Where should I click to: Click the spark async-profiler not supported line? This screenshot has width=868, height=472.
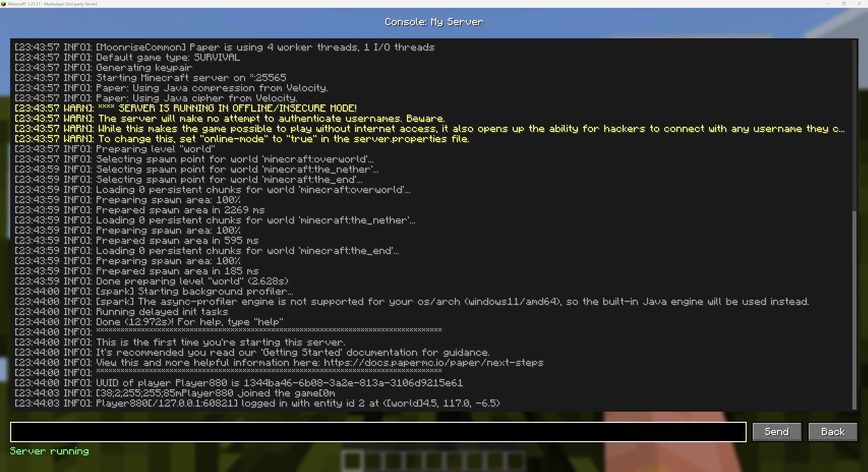click(412, 301)
